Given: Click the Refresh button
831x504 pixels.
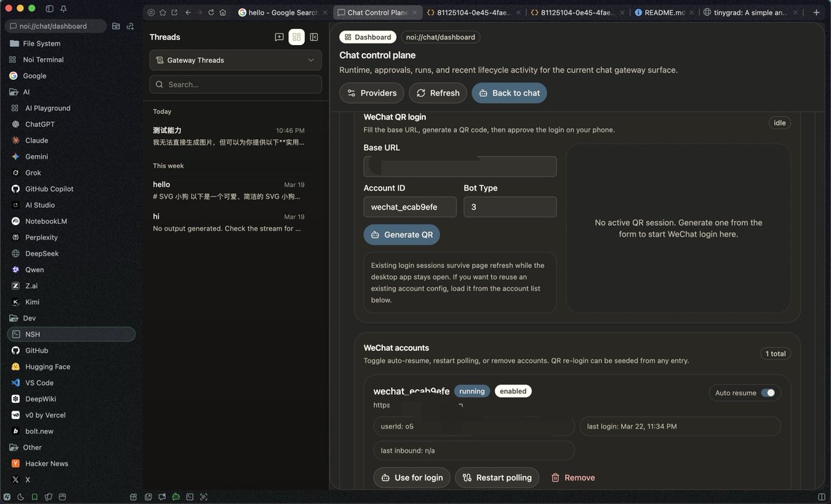Looking at the screenshot, I should coord(438,93).
